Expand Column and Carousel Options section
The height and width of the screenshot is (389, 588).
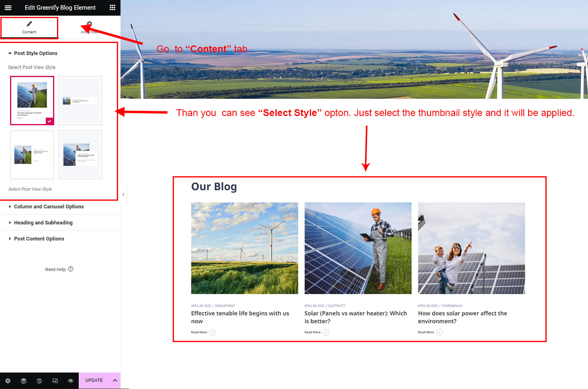tap(49, 207)
